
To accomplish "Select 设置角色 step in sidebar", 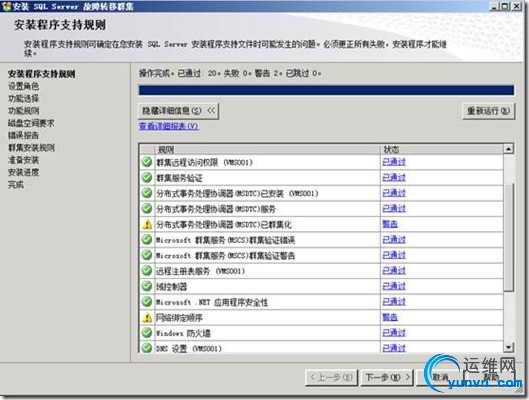I will click(23, 86).
